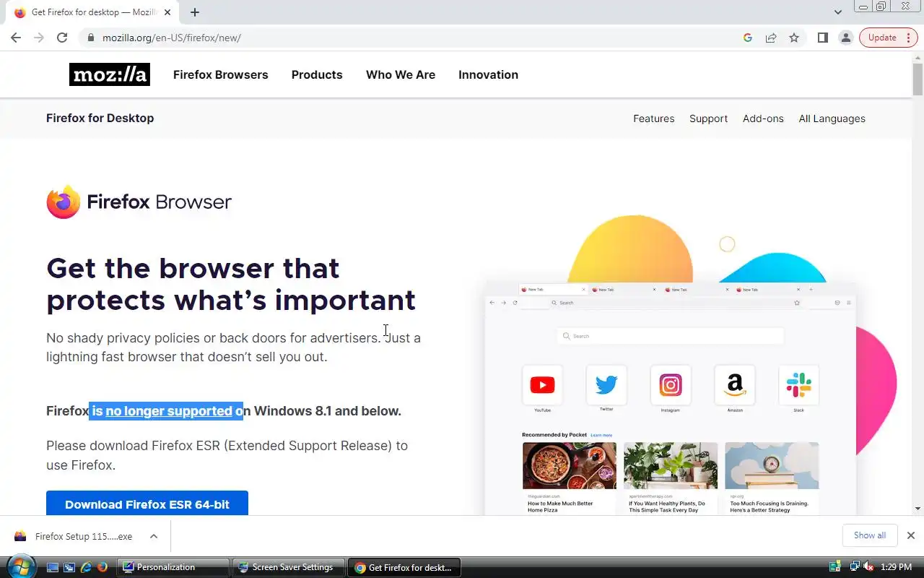Open the tab search chevron
924x578 pixels.
click(x=838, y=12)
